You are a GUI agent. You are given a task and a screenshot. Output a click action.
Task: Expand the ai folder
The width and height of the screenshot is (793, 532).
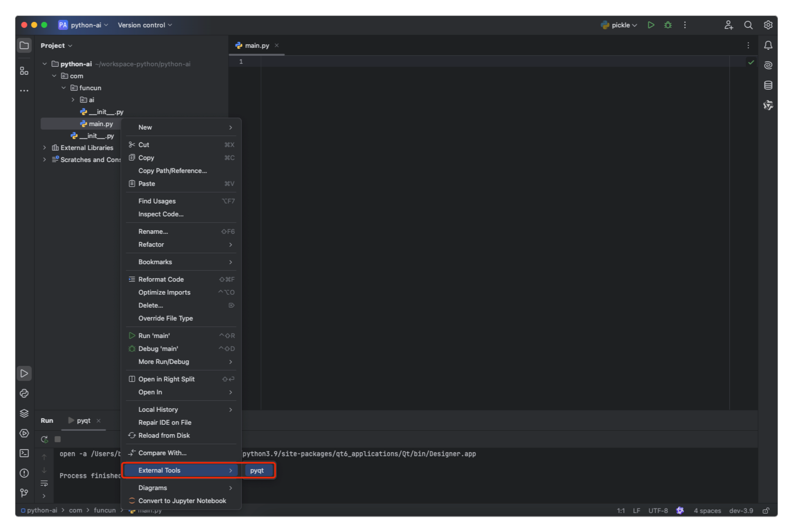73,100
